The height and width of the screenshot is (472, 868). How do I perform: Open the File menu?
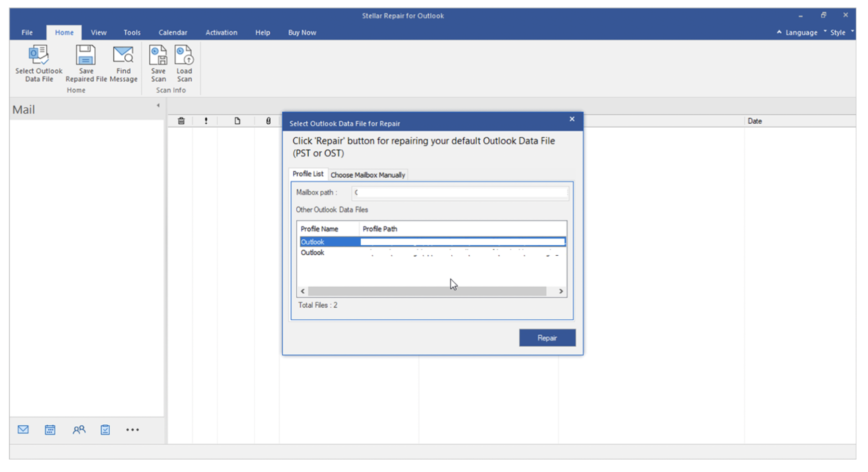tap(27, 32)
